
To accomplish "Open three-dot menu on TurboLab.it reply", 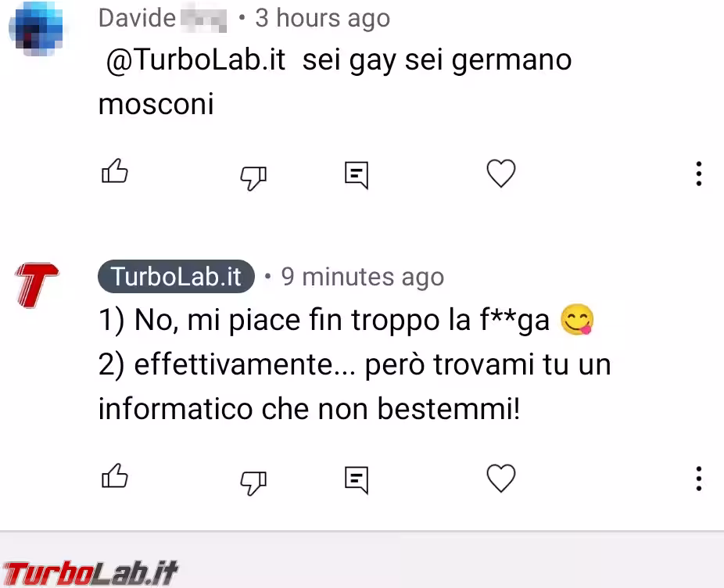I will [x=699, y=479].
